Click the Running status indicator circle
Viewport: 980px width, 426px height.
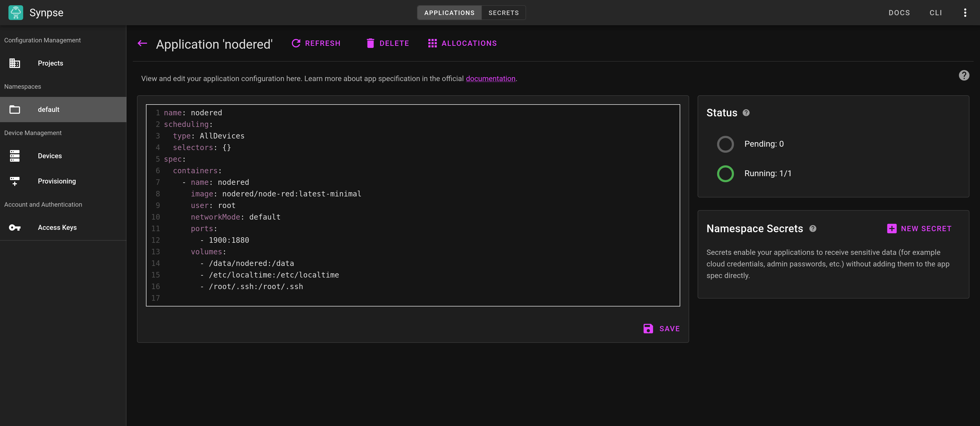(x=726, y=174)
